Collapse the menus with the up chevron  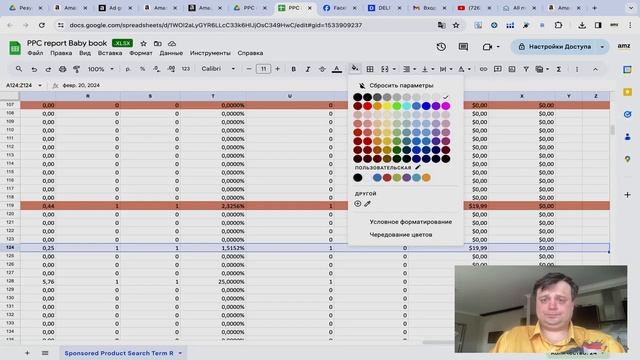point(596,69)
